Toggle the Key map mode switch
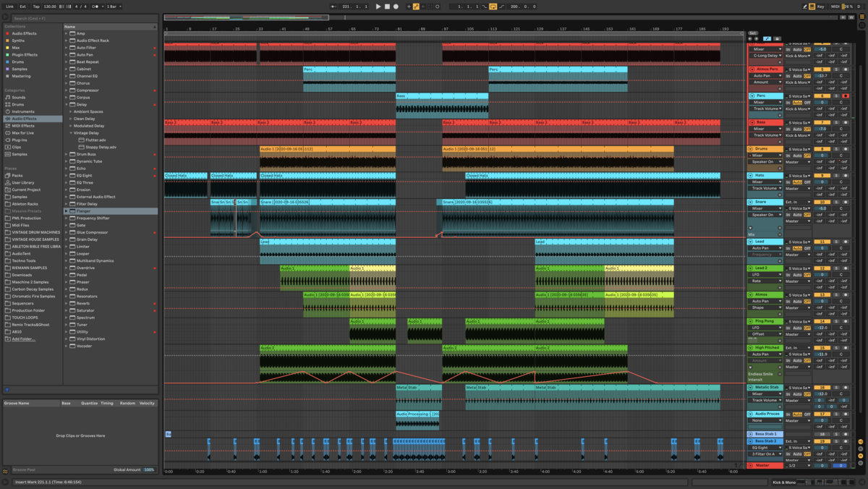 click(820, 7)
